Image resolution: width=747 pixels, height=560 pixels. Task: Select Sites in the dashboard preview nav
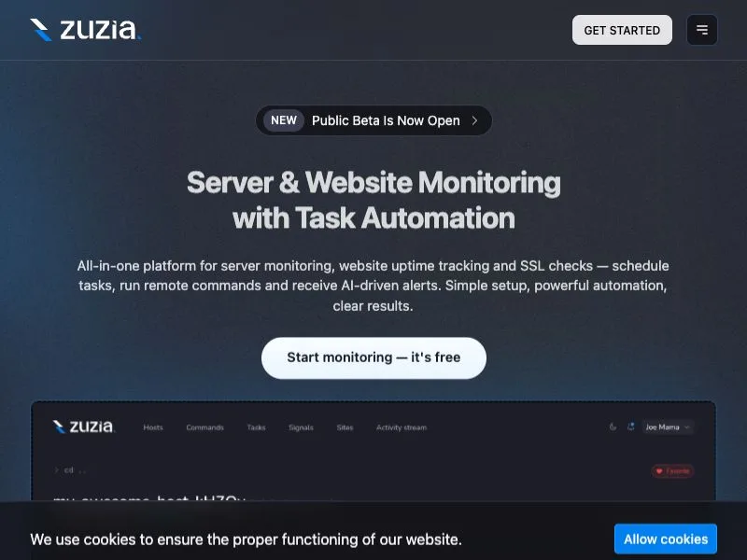tap(345, 427)
